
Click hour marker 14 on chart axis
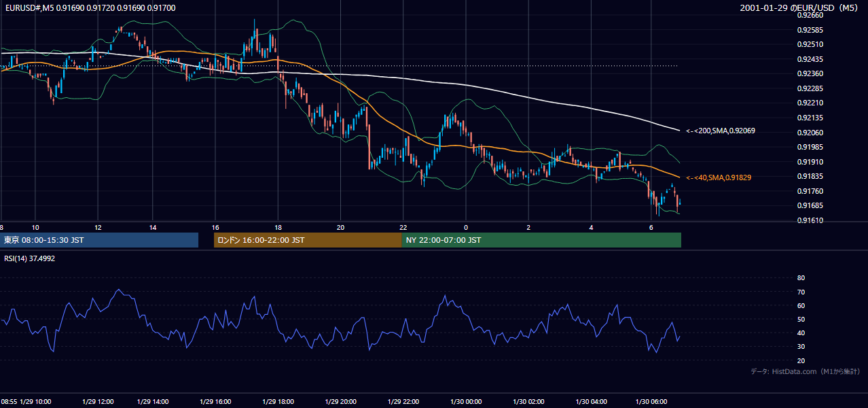coord(153,227)
